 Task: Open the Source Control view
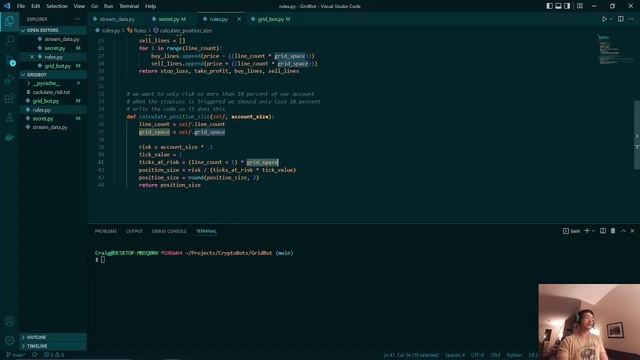[9, 60]
